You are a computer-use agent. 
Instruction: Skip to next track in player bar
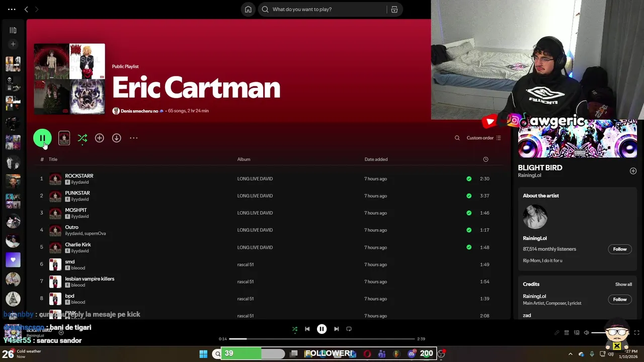coord(336,329)
